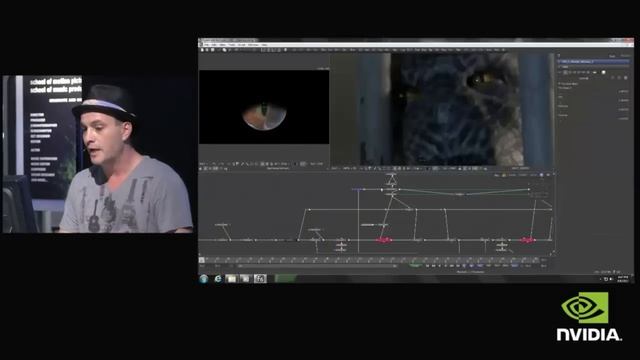Open the Windows Start menu orb
Viewport: 640px width, 360px height.
tap(204, 279)
